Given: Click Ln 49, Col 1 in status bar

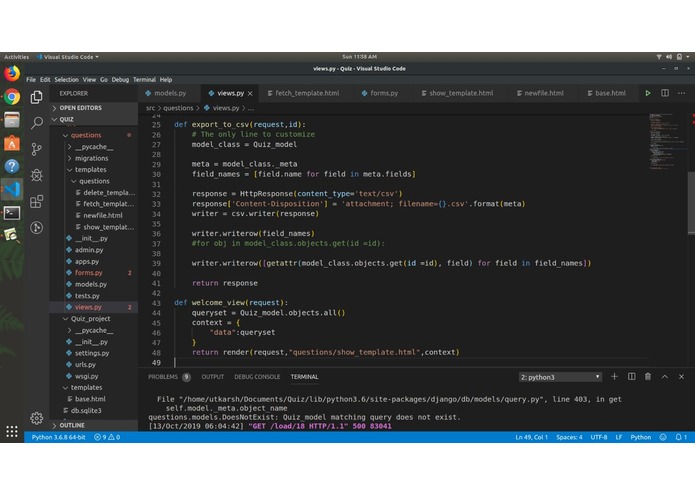Looking at the screenshot, I should click(x=531, y=437).
